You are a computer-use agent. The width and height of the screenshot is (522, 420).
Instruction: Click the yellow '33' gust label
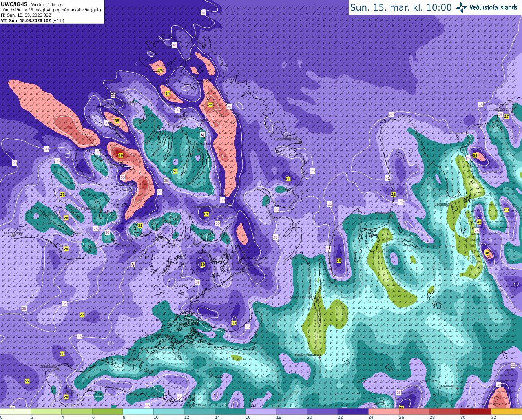[159, 71]
